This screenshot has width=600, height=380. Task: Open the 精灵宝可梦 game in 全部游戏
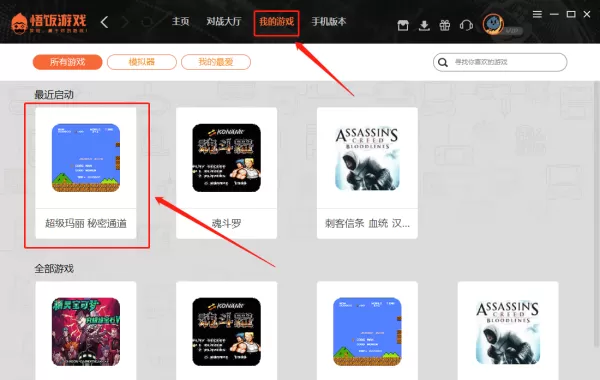click(x=86, y=331)
